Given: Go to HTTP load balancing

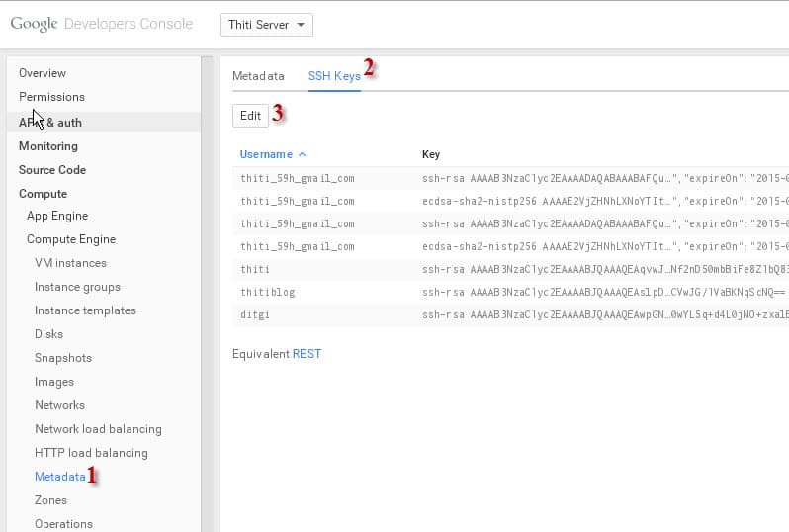Looking at the screenshot, I should point(91,453).
